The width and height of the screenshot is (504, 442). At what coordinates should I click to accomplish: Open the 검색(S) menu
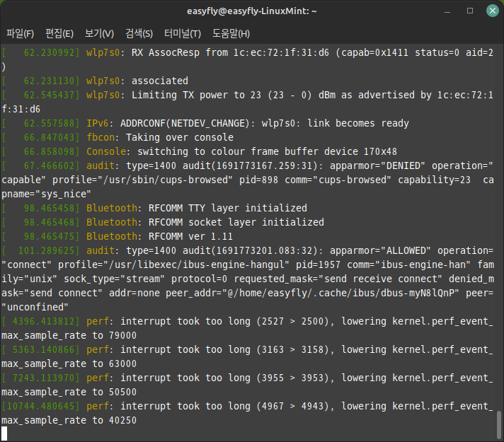click(139, 33)
